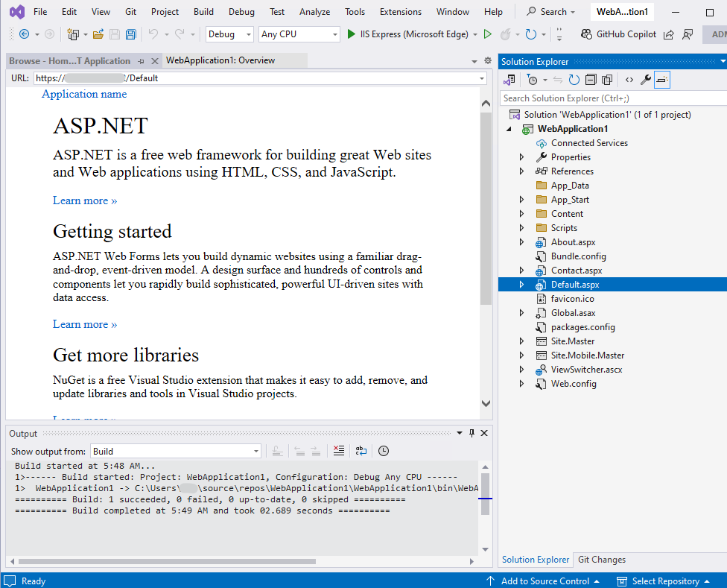Screen dimensions: 727x588
Task: Select Web.config in Solution Explorer
Action: click(x=574, y=384)
